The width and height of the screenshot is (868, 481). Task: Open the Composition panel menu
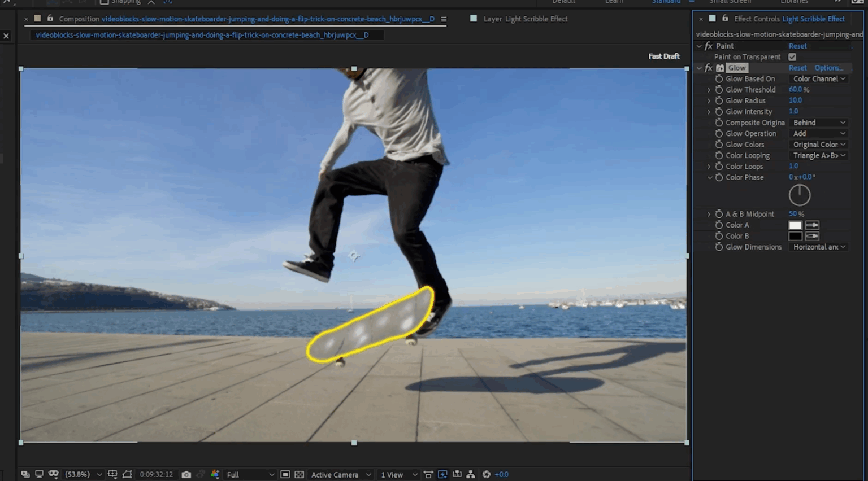click(x=444, y=19)
